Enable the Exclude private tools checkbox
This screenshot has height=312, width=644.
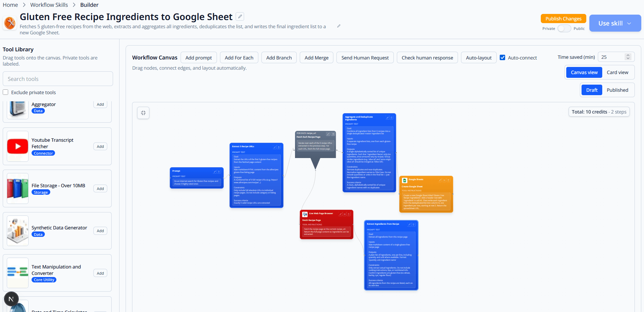(5, 92)
